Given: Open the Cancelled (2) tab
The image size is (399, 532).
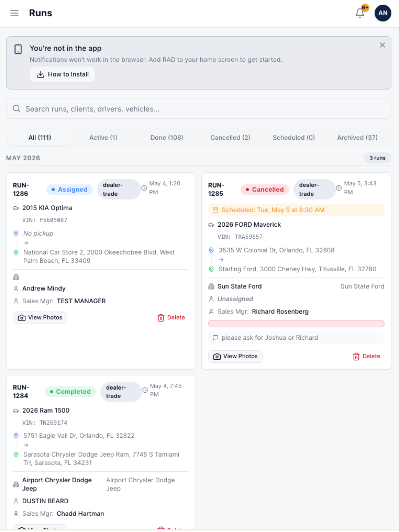Looking at the screenshot, I should coord(230,138).
